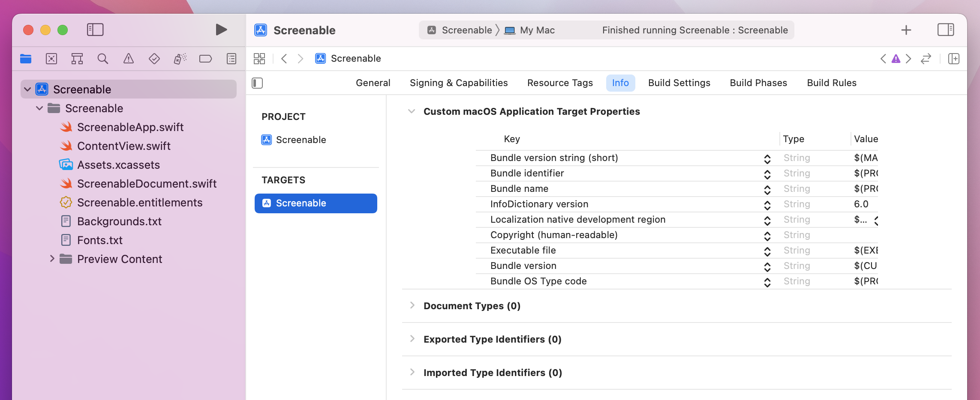980x400 pixels.
Task: Click the Bundle identifier key stepper
Action: pyautogui.click(x=767, y=174)
